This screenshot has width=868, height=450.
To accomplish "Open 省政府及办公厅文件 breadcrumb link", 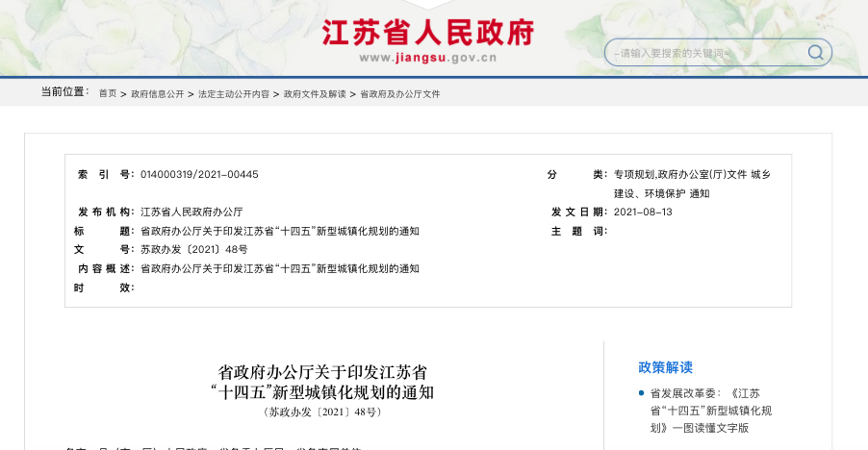I will (x=400, y=94).
